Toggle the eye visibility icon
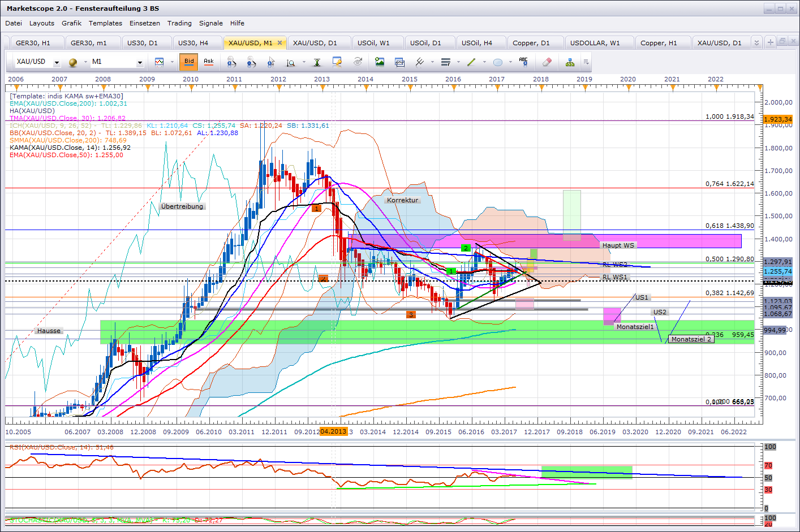 (358, 62)
